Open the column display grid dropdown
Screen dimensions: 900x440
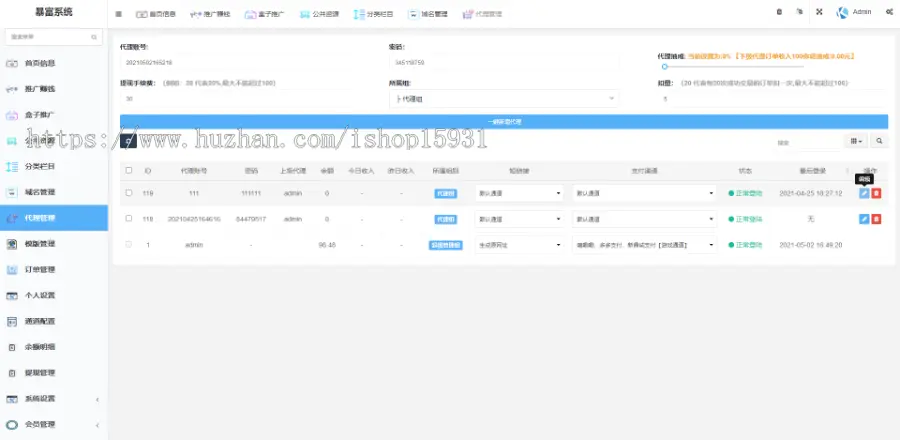[857, 142]
